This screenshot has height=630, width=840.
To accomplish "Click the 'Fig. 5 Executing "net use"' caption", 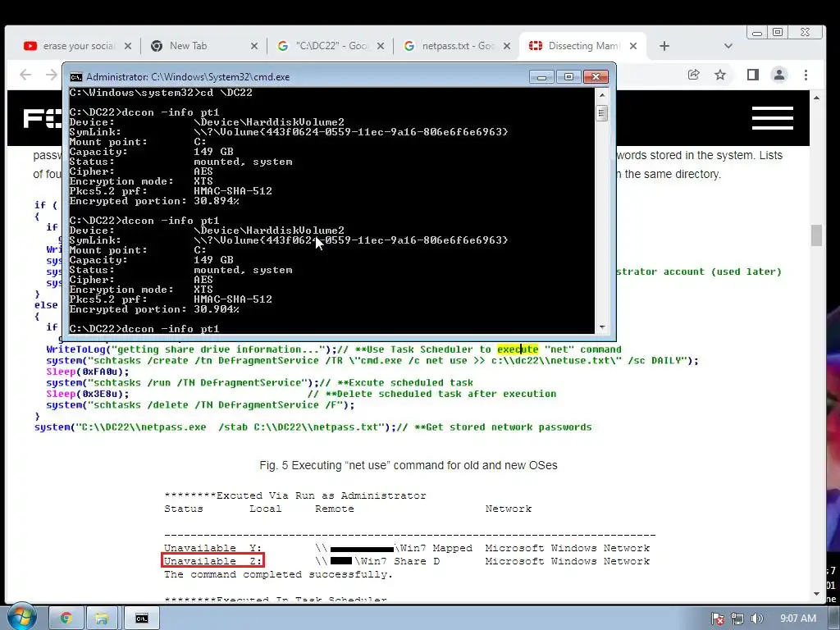I will 409,465.
